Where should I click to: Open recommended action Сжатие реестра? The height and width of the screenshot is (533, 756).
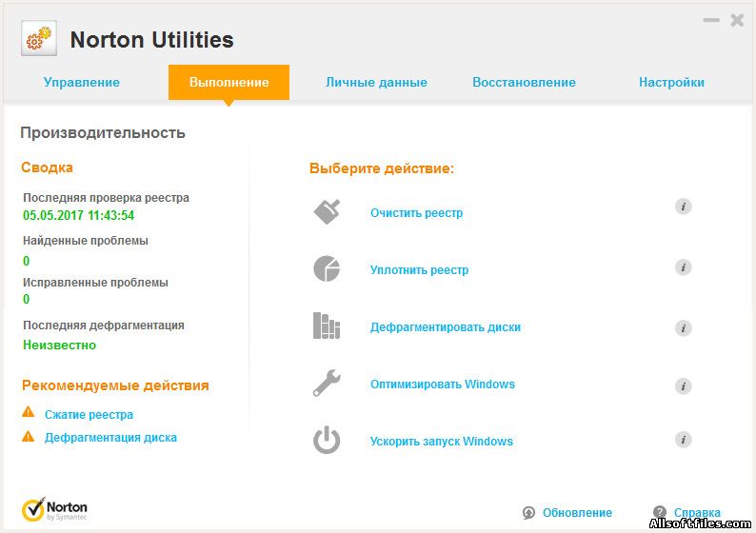tap(89, 415)
